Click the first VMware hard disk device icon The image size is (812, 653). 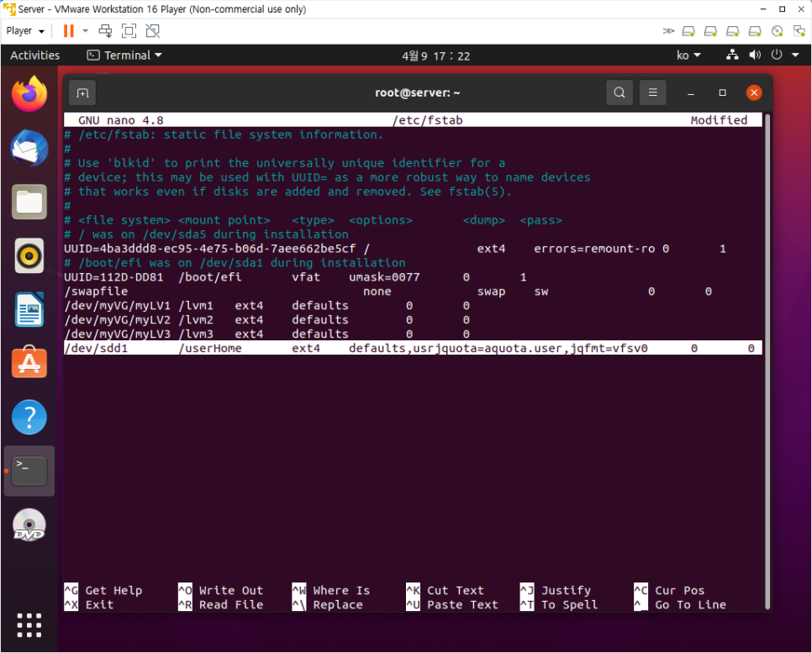(688, 32)
